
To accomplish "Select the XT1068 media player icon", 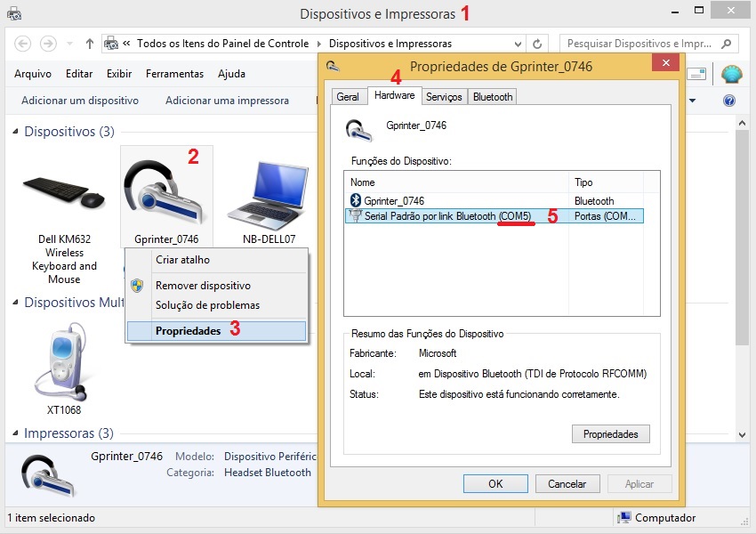I will 62,363.
